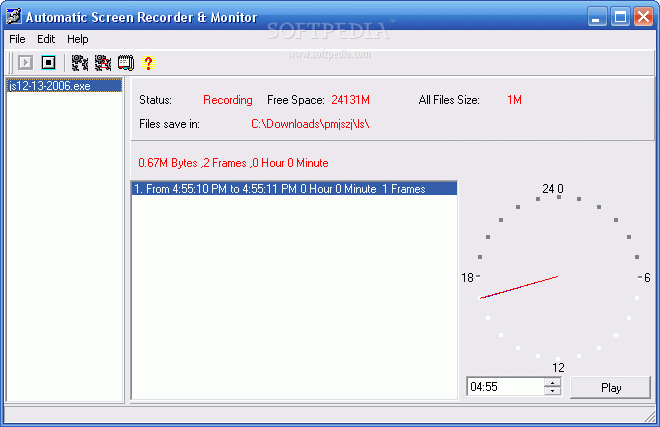Click the clock hand on the 24-hour dial

[x=519, y=287]
